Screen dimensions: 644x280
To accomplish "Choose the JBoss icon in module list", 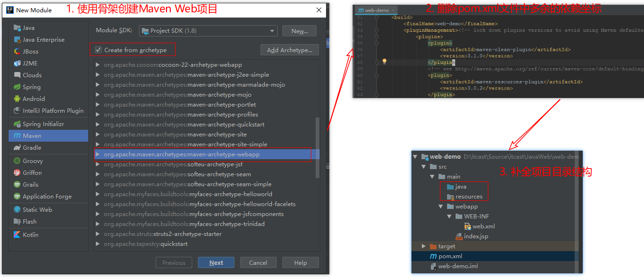I will point(18,52).
